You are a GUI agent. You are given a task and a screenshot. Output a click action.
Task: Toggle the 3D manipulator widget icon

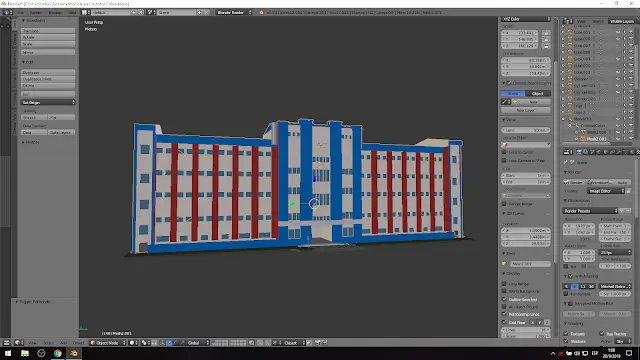coord(163,343)
